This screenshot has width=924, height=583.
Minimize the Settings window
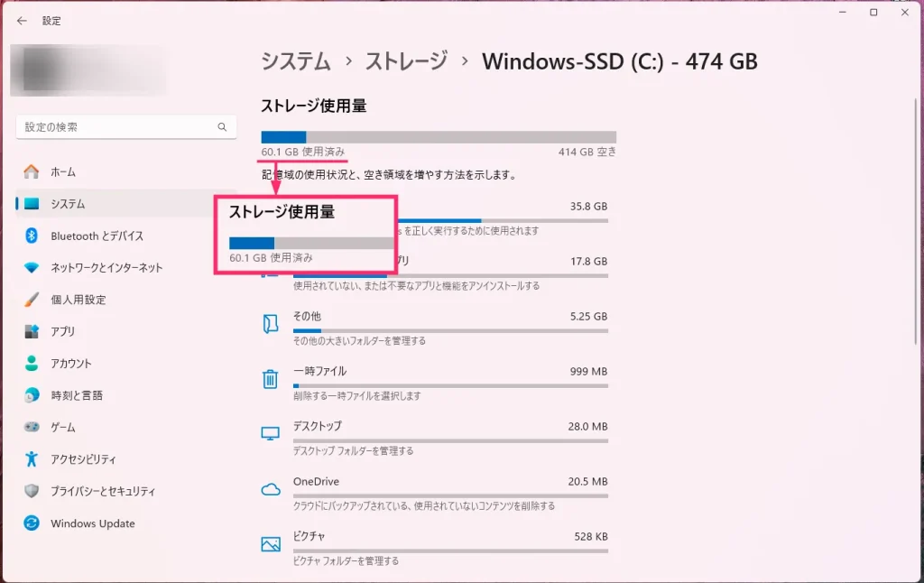(x=843, y=13)
